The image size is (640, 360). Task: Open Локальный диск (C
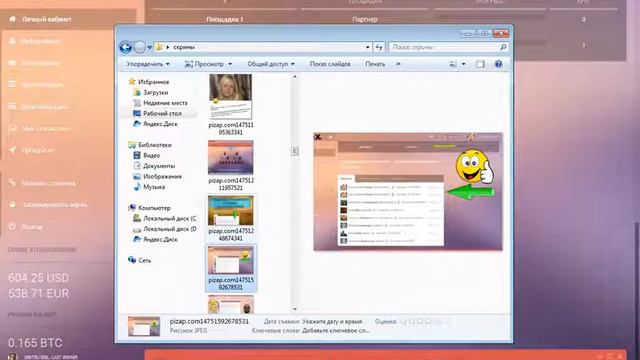pos(169,218)
